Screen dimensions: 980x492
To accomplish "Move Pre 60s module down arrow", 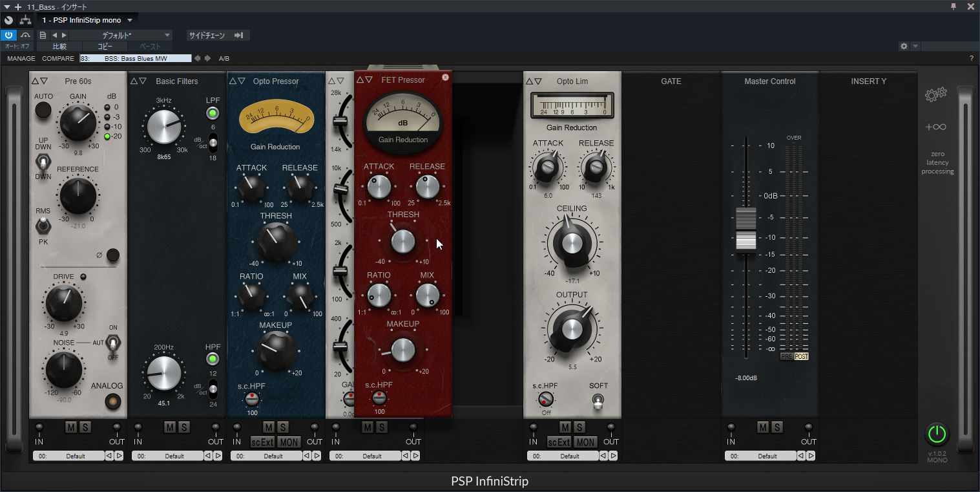I will click(x=44, y=81).
